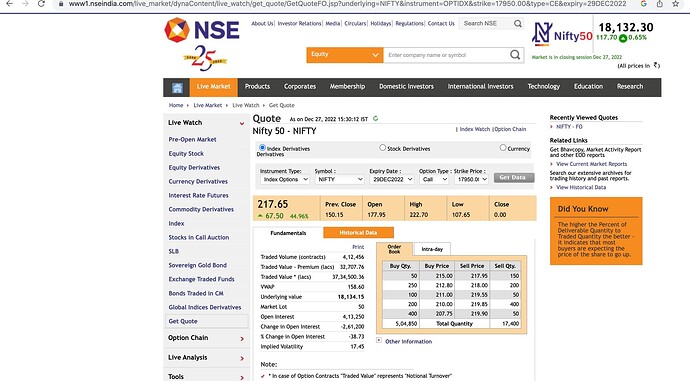Click the Search NSE input field
The width and height of the screenshot is (690, 381).
486,23
